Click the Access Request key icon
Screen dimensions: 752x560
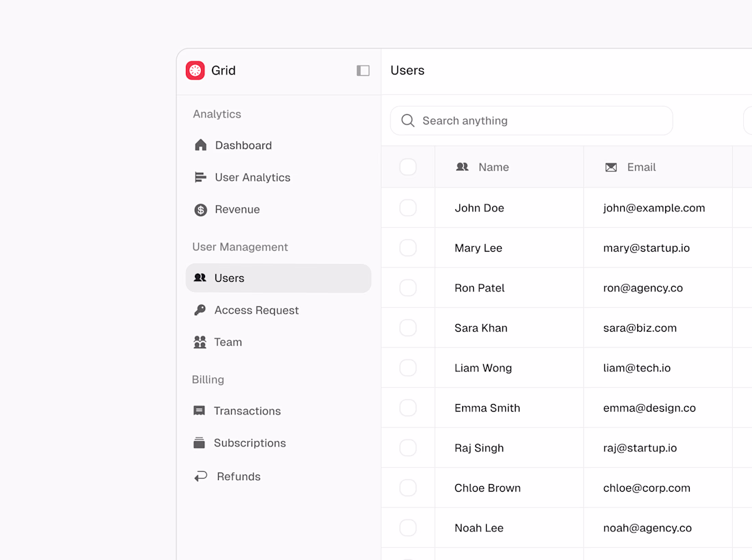[x=200, y=310]
